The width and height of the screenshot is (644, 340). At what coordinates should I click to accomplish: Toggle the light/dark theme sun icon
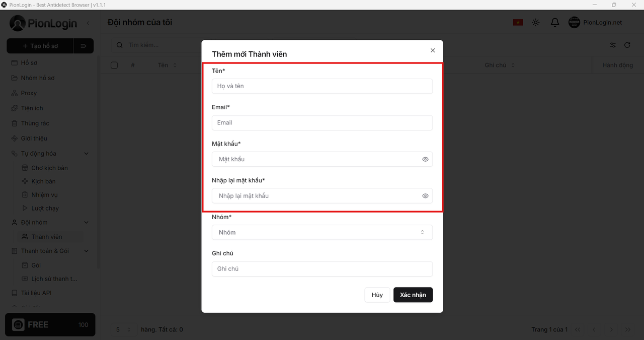[x=536, y=23]
